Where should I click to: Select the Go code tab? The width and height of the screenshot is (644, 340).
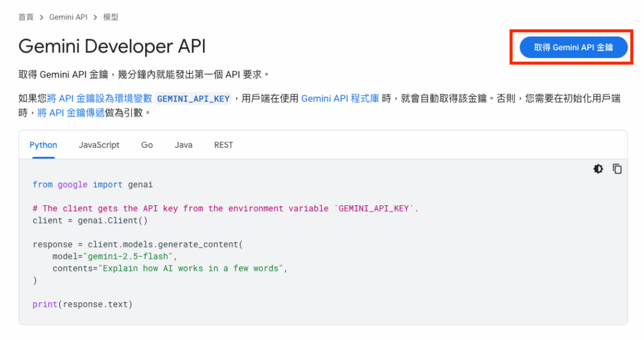(x=147, y=145)
